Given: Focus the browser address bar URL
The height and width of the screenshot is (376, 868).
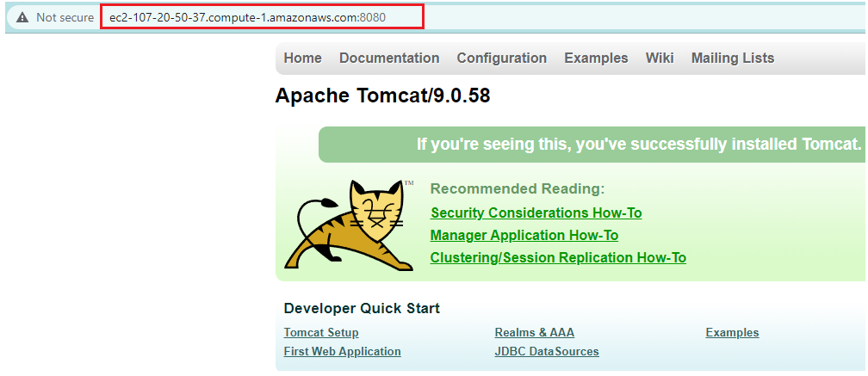Looking at the screenshot, I should (247, 18).
